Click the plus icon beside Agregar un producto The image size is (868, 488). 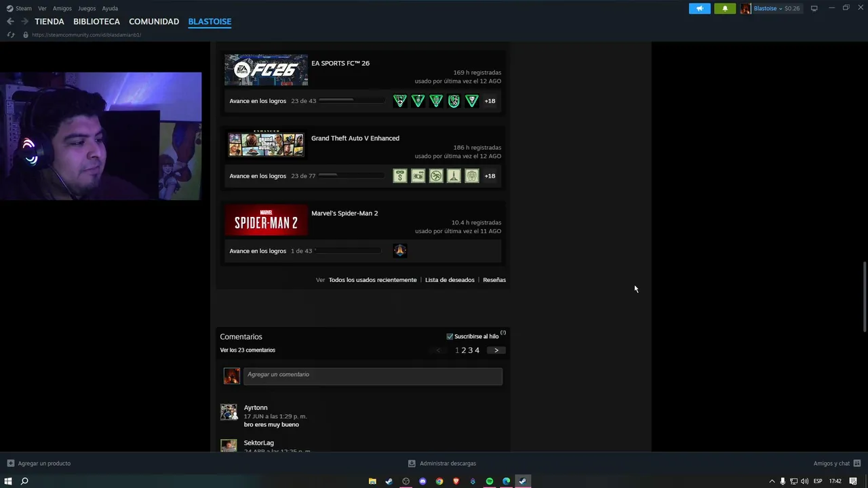10,464
